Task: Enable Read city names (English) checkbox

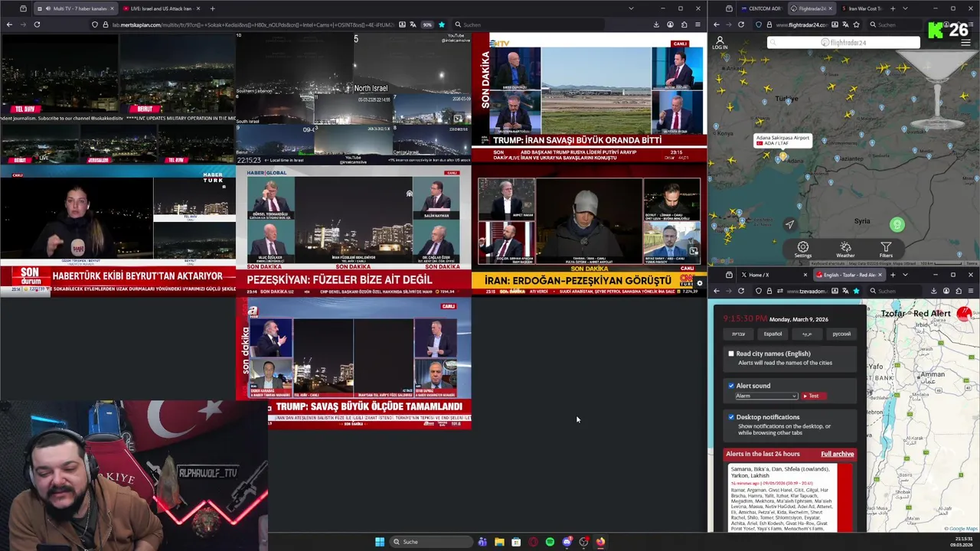Action: [x=731, y=354]
